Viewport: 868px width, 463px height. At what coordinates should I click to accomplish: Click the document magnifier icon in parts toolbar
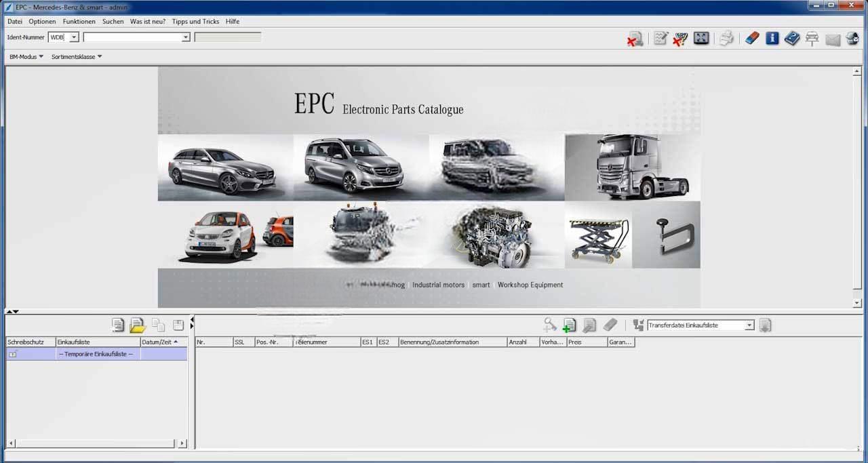[x=589, y=325]
